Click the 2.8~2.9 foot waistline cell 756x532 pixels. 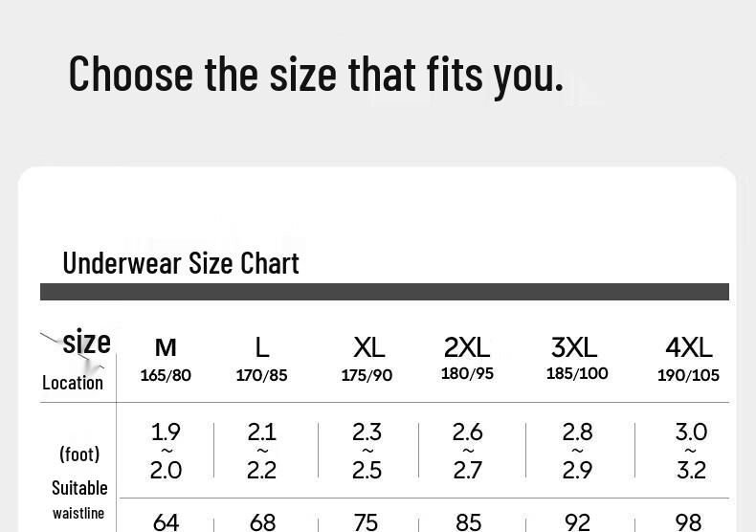pyautogui.click(x=577, y=451)
